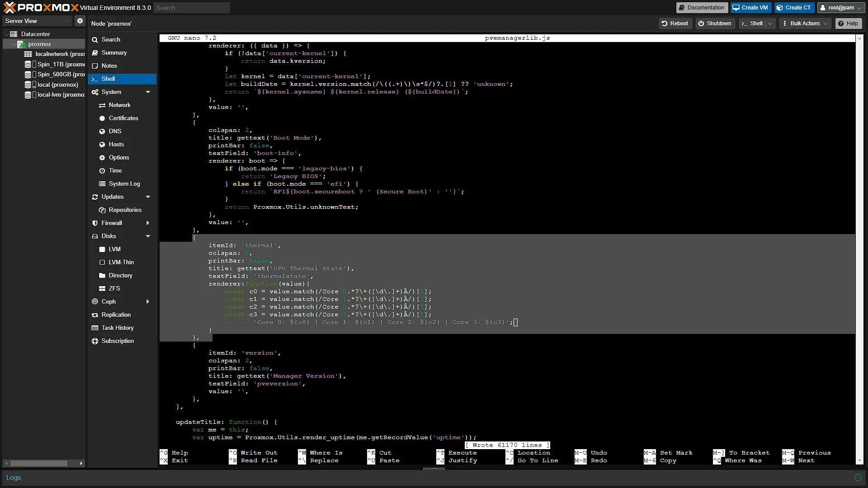Open the Subscription page
The height and width of the screenshot is (488, 868).
click(x=122, y=341)
